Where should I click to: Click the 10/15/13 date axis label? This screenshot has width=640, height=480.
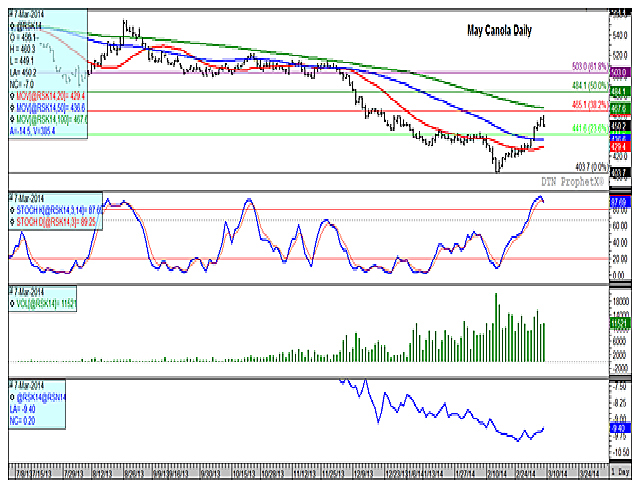pyautogui.click(x=245, y=473)
